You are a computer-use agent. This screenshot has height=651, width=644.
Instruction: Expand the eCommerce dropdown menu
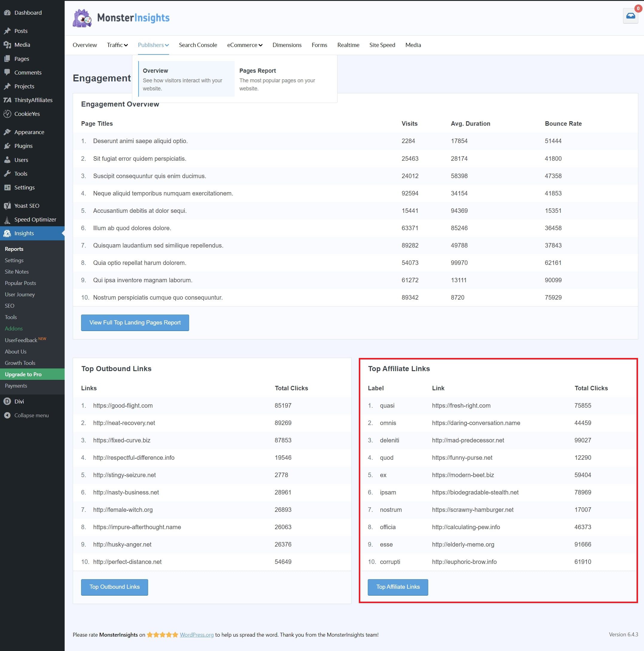pyautogui.click(x=244, y=45)
